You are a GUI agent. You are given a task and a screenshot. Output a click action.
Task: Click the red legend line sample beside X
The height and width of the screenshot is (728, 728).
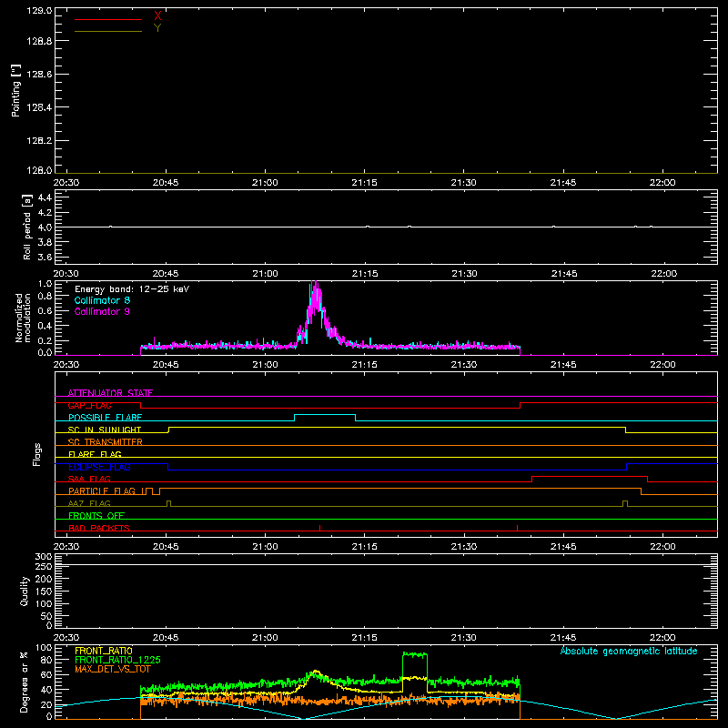tap(108, 19)
